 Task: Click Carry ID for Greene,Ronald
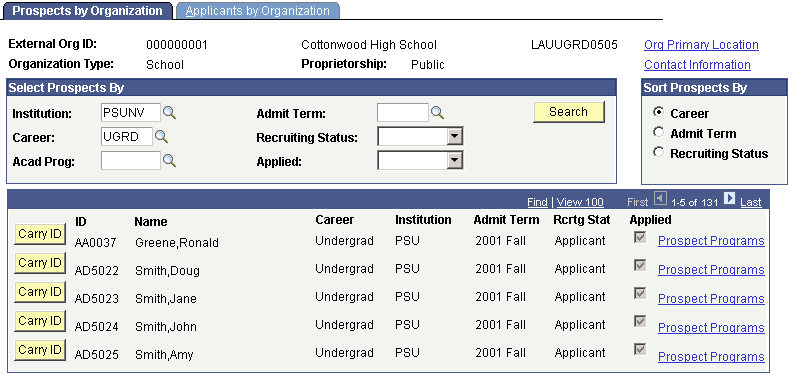click(x=40, y=234)
